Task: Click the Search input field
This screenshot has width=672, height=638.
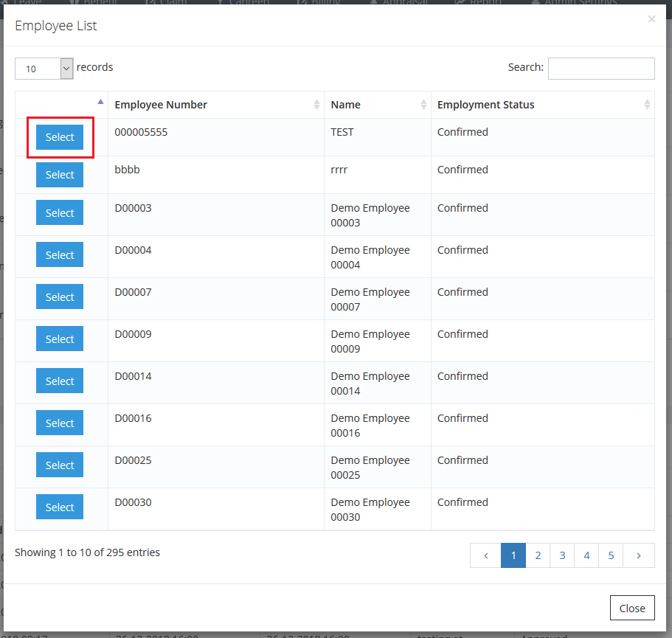Action: point(600,69)
